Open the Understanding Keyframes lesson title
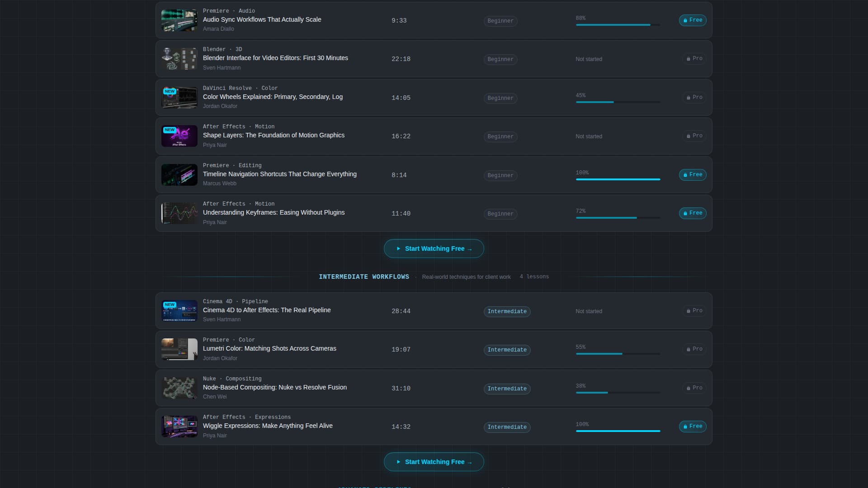This screenshot has width=868, height=488. pyautogui.click(x=274, y=213)
